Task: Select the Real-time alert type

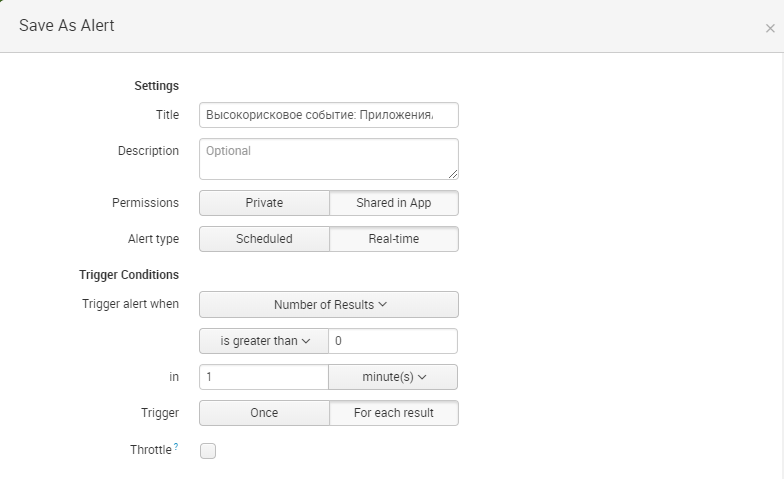Action: tap(394, 239)
